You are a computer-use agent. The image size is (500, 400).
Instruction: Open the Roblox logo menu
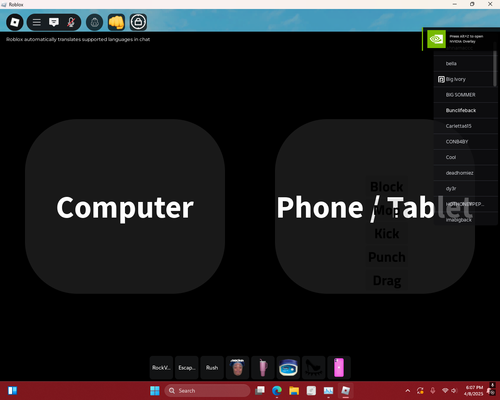(x=15, y=22)
